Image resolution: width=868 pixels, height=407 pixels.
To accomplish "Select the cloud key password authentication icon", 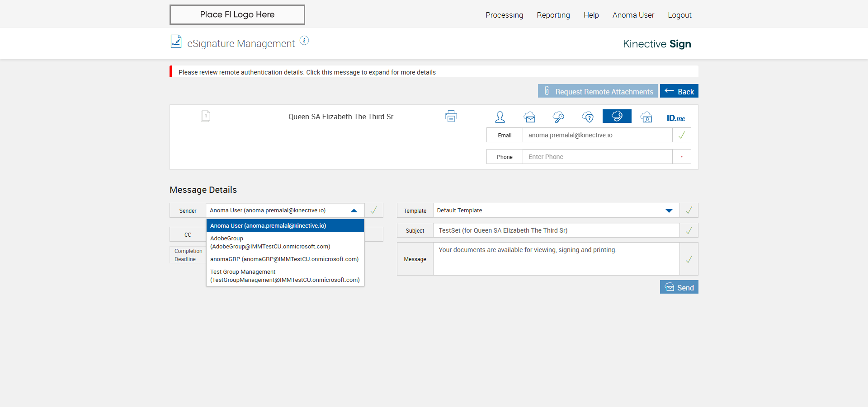I will coord(559,117).
